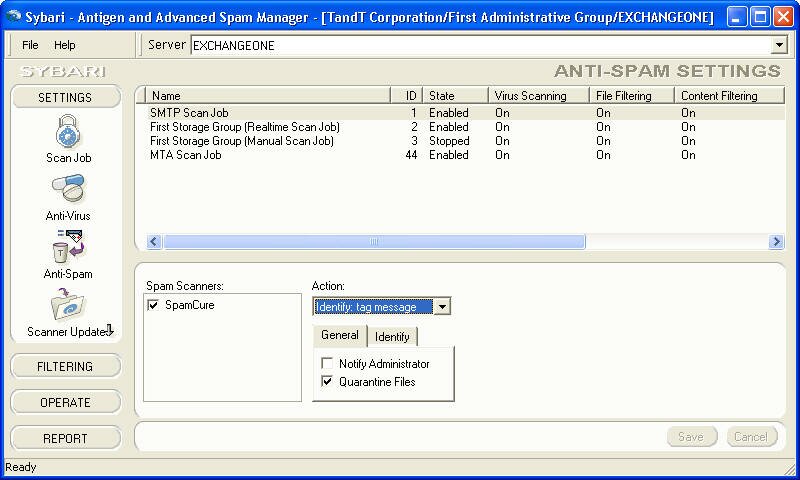The image size is (800, 480).
Task: Enable Notify Administrator checkbox
Action: click(x=327, y=364)
